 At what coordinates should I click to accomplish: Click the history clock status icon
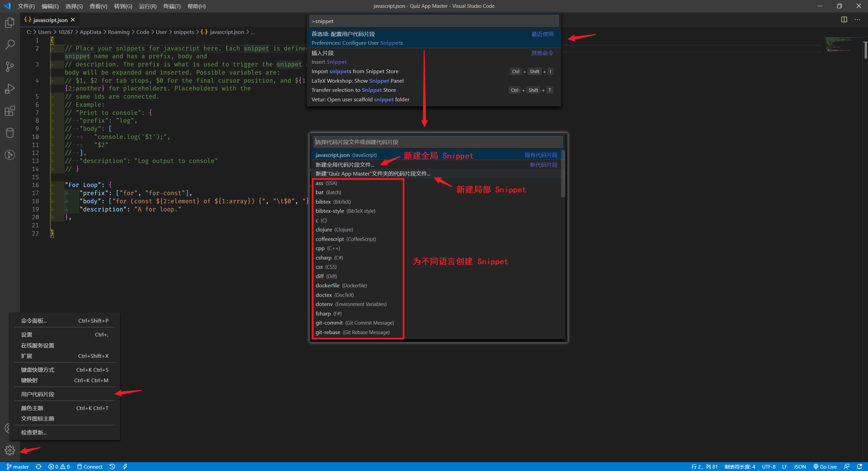(x=112, y=467)
